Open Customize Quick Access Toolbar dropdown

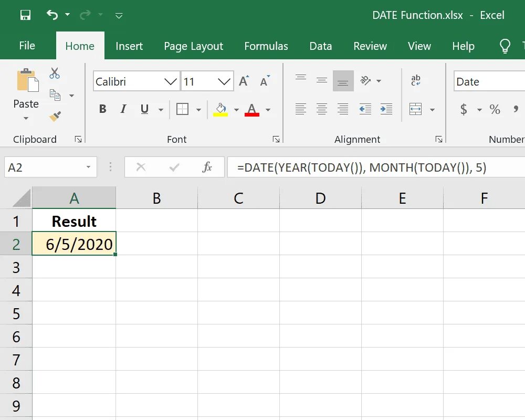[119, 15]
